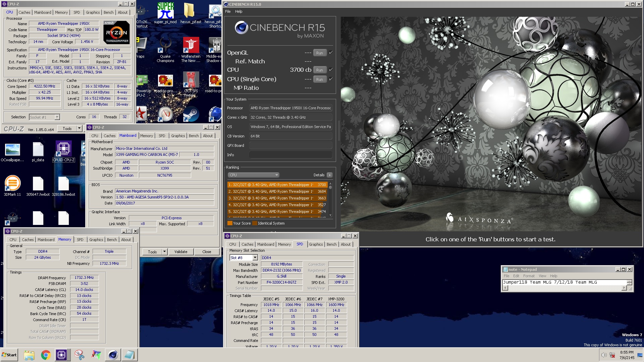Open the Format menu in Notepad
Viewport: 644px width, 362px height.
(x=529, y=276)
